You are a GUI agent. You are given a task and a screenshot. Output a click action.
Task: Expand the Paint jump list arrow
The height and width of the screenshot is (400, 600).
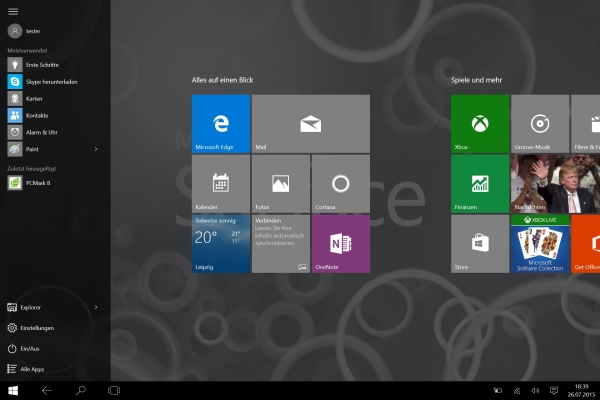96,149
